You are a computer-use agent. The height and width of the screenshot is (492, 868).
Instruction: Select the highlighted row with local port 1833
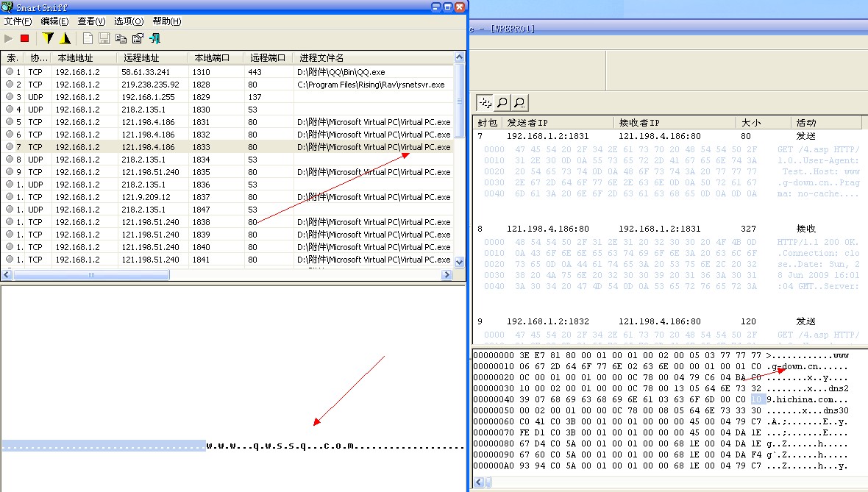(227, 146)
